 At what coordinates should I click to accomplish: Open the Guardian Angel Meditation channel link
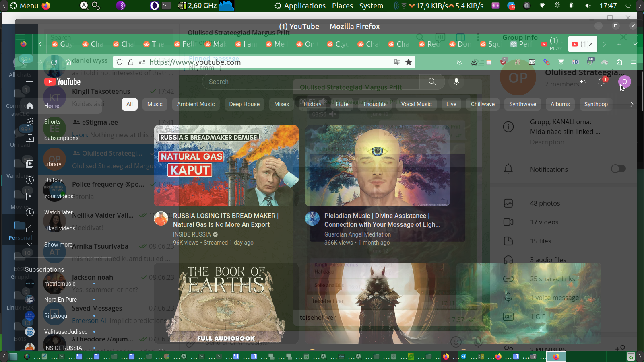tap(357, 234)
